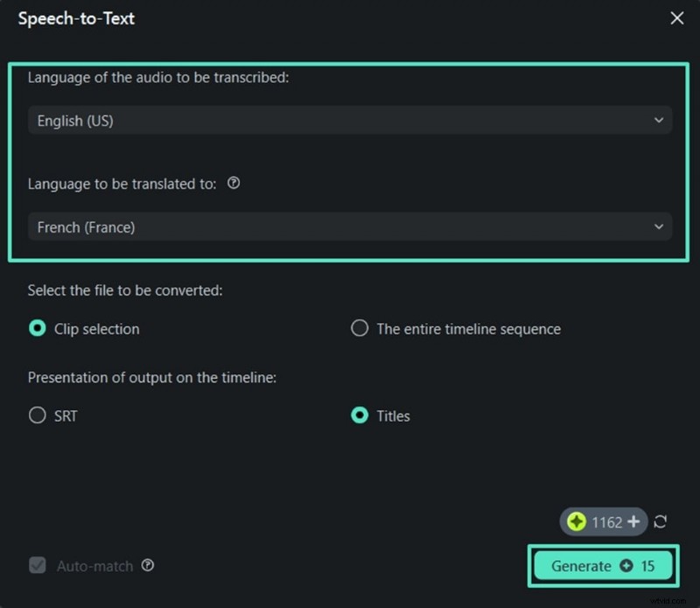This screenshot has height=608, width=700.
Task: Open the audio language dropdown showing English (US)
Action: tap(350, 120)
